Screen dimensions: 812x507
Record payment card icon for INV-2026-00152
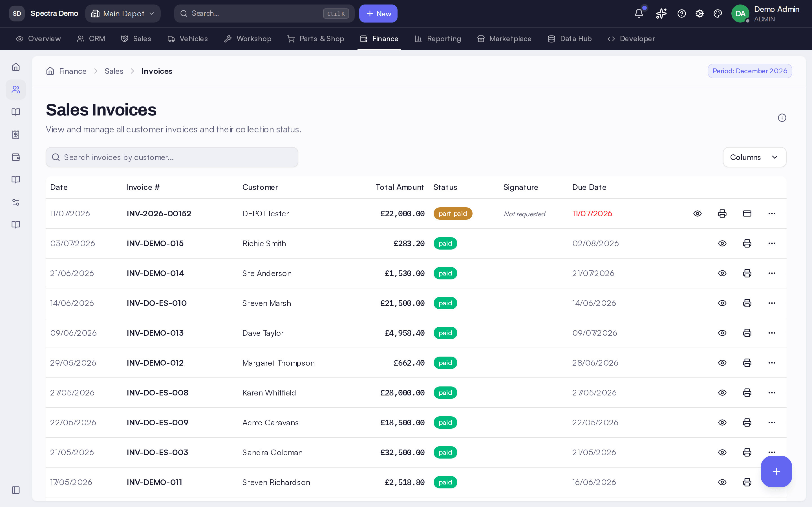(x=747, y=214)
